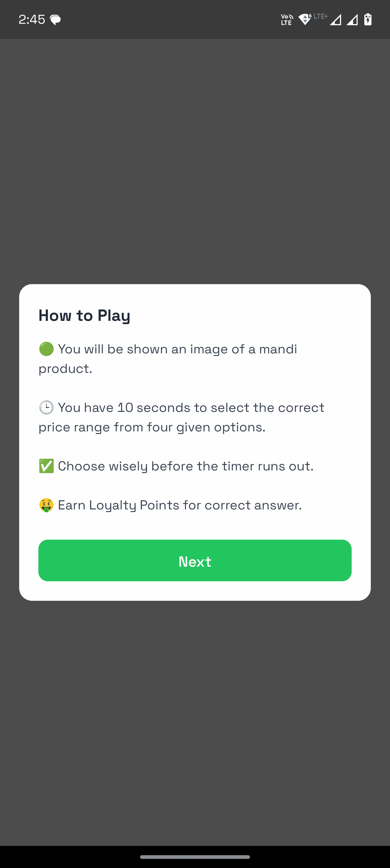Viewport: 390px width, 868px height.
Task: Tap the green circle emoji
Action: point(46,349)
